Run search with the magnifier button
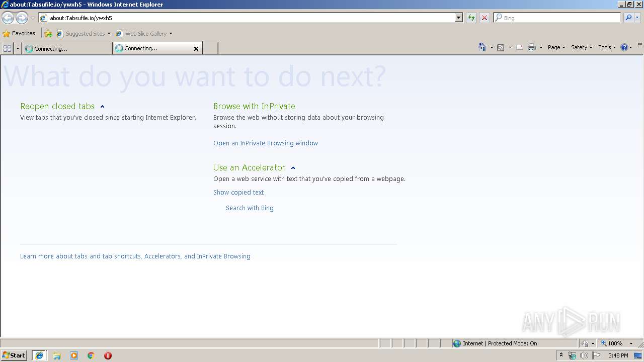Viewport: 644px width, 362px height. pos(628,18)
